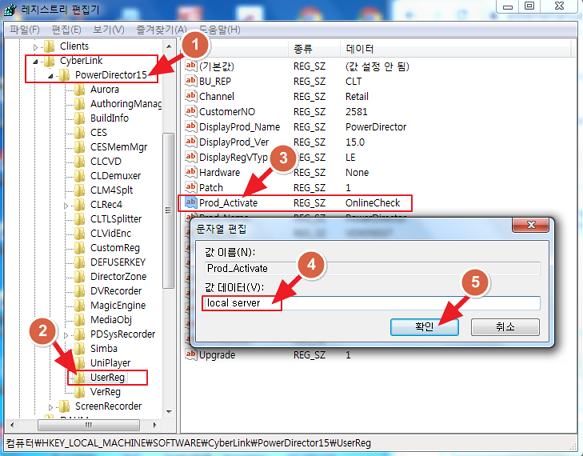Close the 문자열 편집 dialog
583x456 pixels.
coord(531,225)
